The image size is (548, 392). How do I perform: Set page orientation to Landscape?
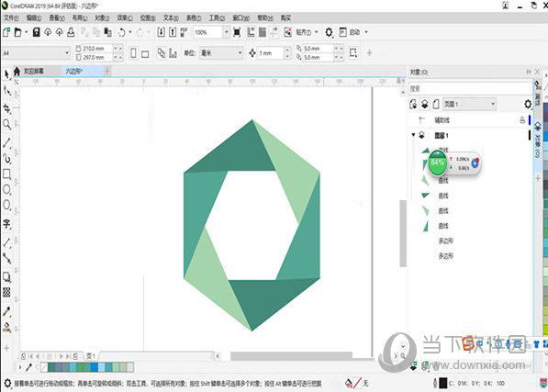[145, 54]
